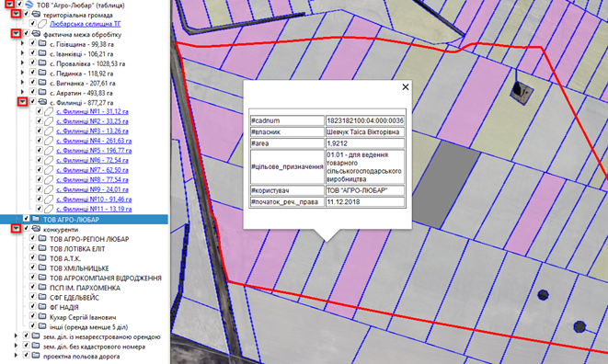Click folder icon of конкуренти
Viewport: 608px width, 364px height.
(36, 229)
